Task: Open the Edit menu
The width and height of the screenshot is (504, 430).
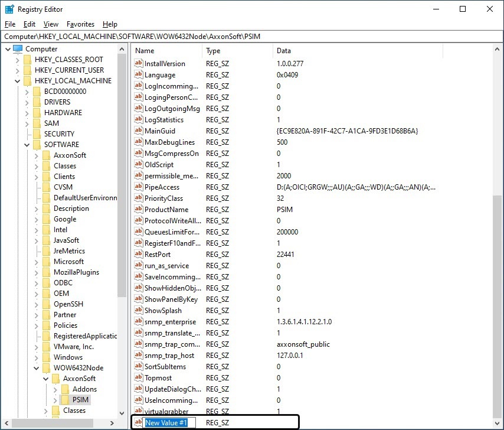Action: point(30,24)
